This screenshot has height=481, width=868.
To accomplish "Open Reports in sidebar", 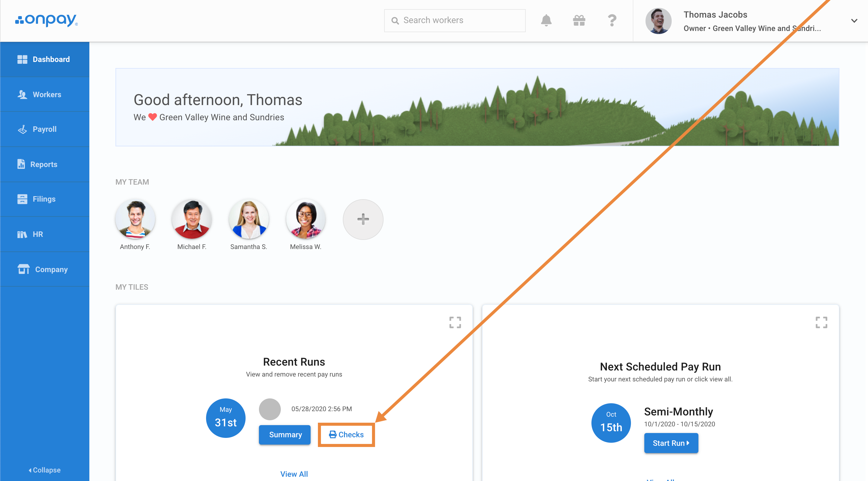I will tap(45, 164).
